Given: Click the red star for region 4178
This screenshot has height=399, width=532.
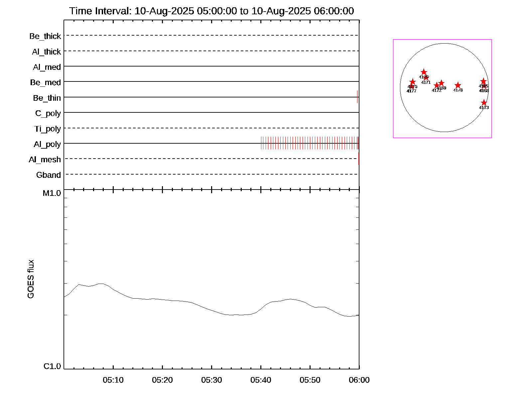Looking at the screenshot, I should (x=458, y=85).
